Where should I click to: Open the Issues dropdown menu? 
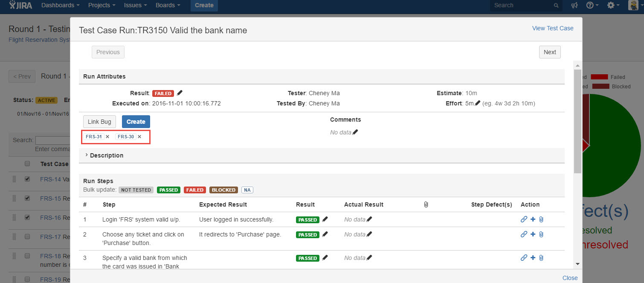[x=136, y=5]
